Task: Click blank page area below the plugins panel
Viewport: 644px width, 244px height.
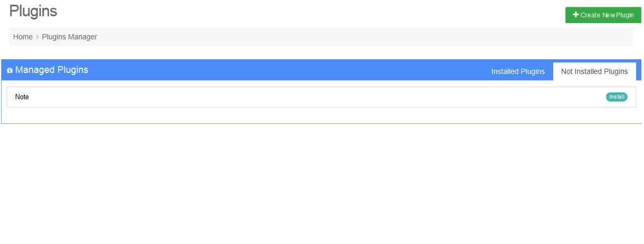Action: pyautogui.click(x=315, y=184)
